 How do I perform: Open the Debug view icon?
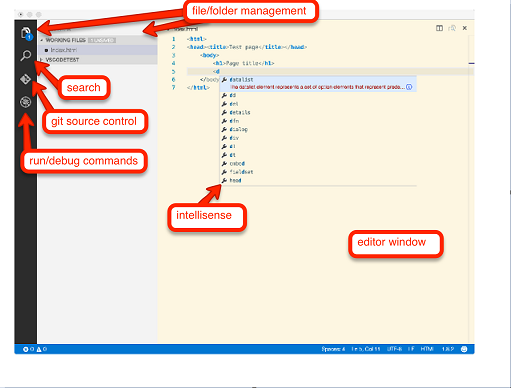click(x=25, y=102)
